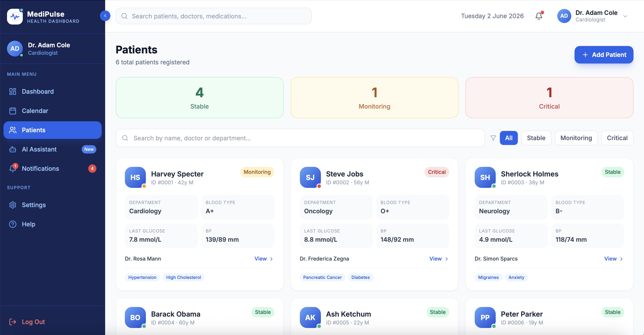Viewport: 644px width, 335px height.
Task: Collapse the sidebar with the arrow button
Action: click(105, 16)
